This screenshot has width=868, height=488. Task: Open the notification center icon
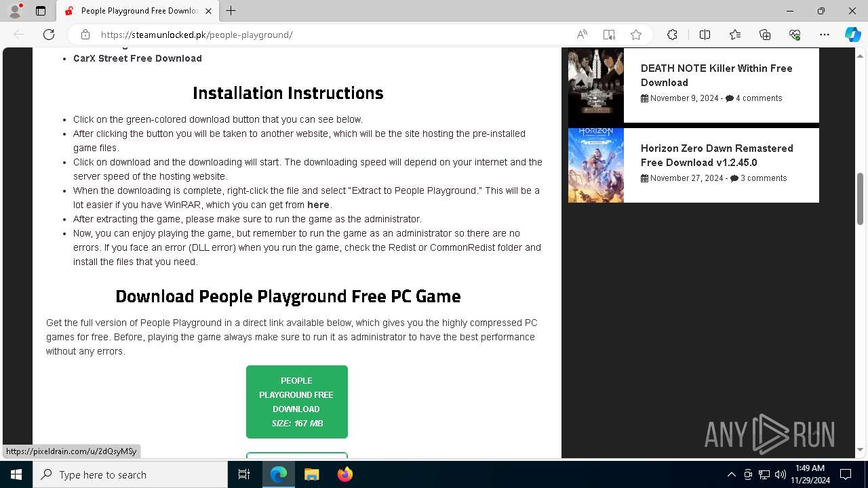tap(846, 474)
